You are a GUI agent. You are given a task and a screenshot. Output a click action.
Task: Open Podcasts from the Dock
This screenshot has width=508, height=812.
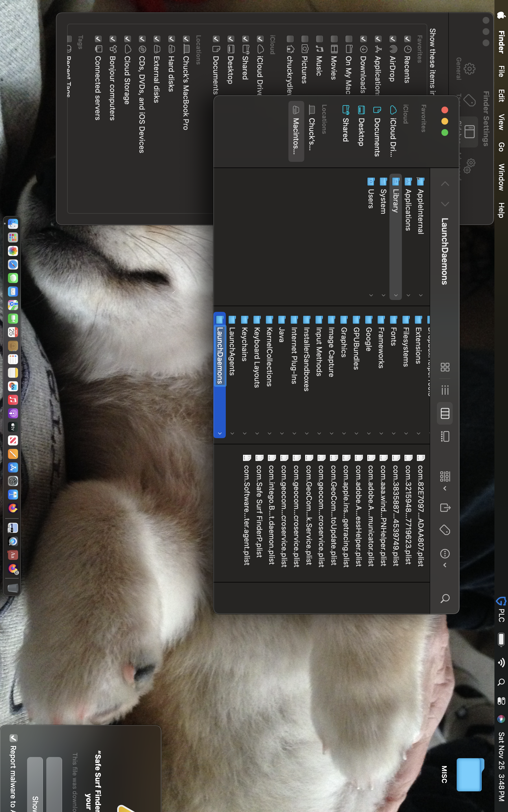coord(13,413)
